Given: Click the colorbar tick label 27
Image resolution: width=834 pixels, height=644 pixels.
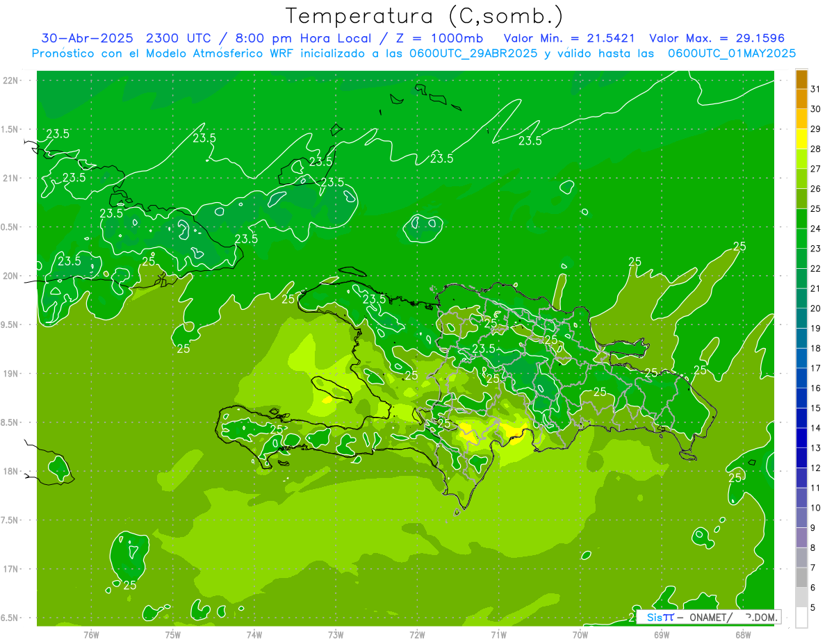Looking at the screenshot, I should [816, 169].
